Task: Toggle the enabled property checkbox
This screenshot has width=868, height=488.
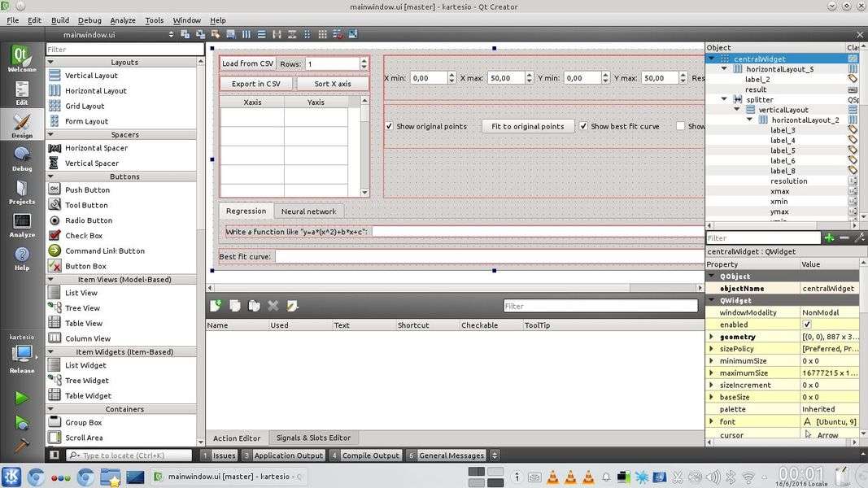Action: click(807, 325)
